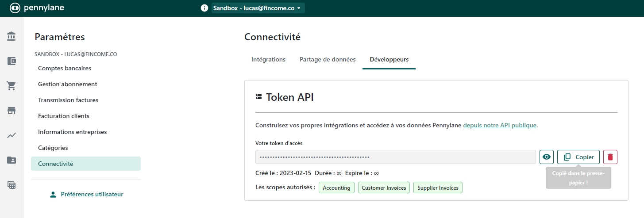The width and height of the screenshot is (644, 218).
Task: Open the bank icon in left sidebar
Action: (12, 36)
